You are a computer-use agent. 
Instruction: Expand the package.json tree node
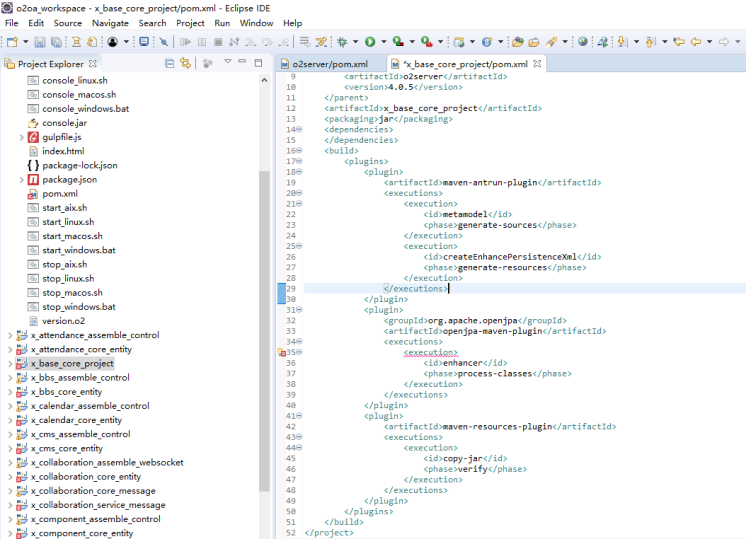[x=21, y=180]
